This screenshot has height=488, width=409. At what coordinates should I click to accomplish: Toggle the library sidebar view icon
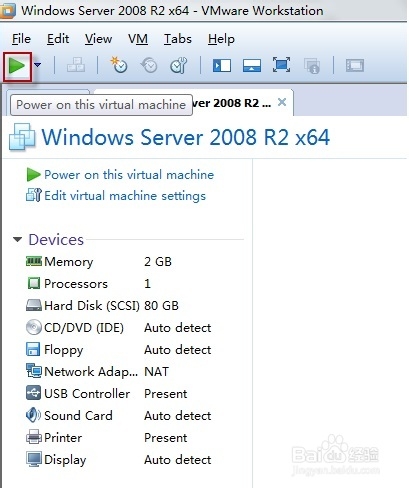point(222,65)
